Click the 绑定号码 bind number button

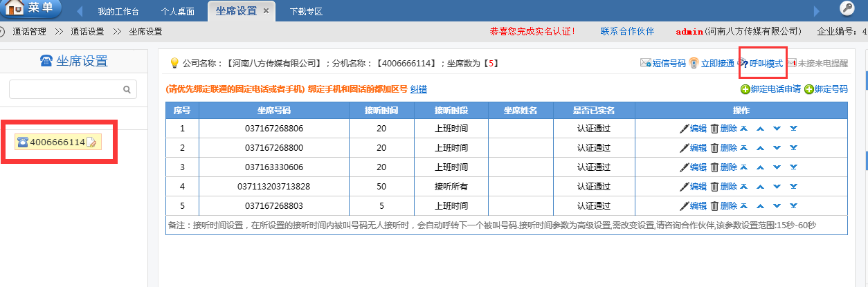pyautogui.click(x=826, y=89)
